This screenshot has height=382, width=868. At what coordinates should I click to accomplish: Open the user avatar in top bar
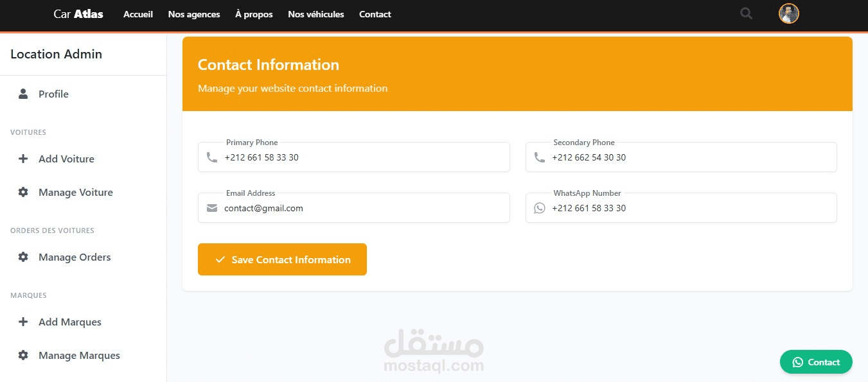(x=789, y=13)
